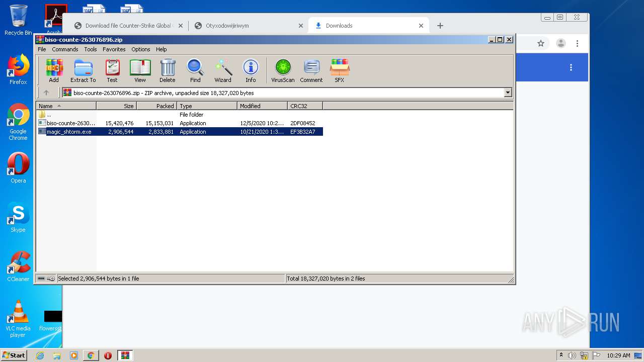Click the Add toolbar icon in WinRAR
This screenshot has width=644, height=362.
pos(54,70)
